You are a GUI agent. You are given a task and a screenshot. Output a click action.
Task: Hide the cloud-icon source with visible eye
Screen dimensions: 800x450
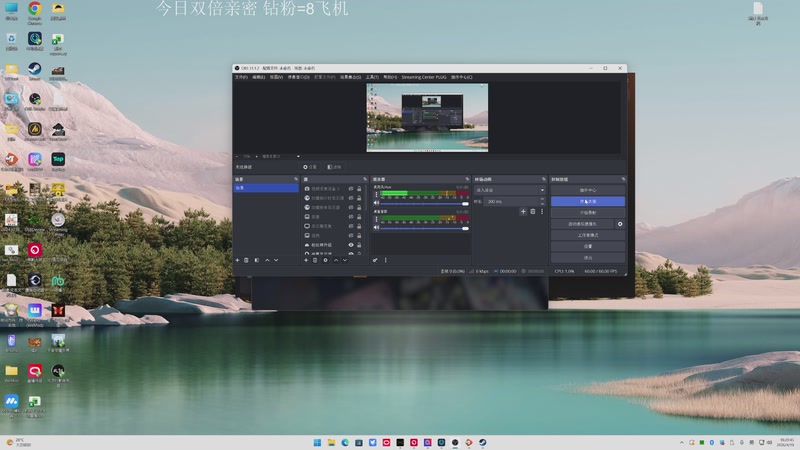point(351,245)
